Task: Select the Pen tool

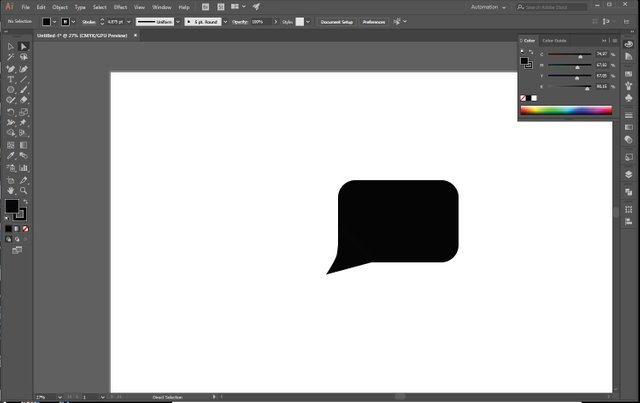Action: click(x=11, y=69)
